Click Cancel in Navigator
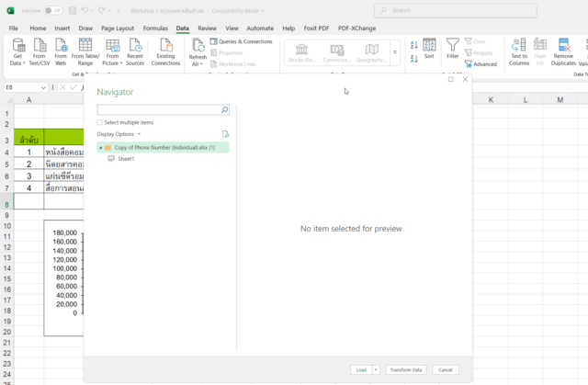The height and width of the screenshot is (385, 588). coord(446,370)
